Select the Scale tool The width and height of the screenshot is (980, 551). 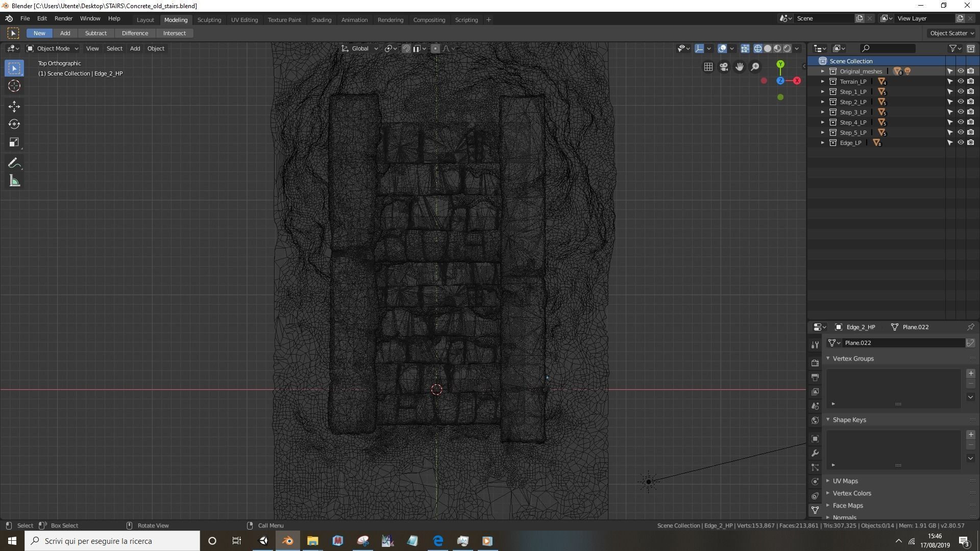(x=14, y=142)
